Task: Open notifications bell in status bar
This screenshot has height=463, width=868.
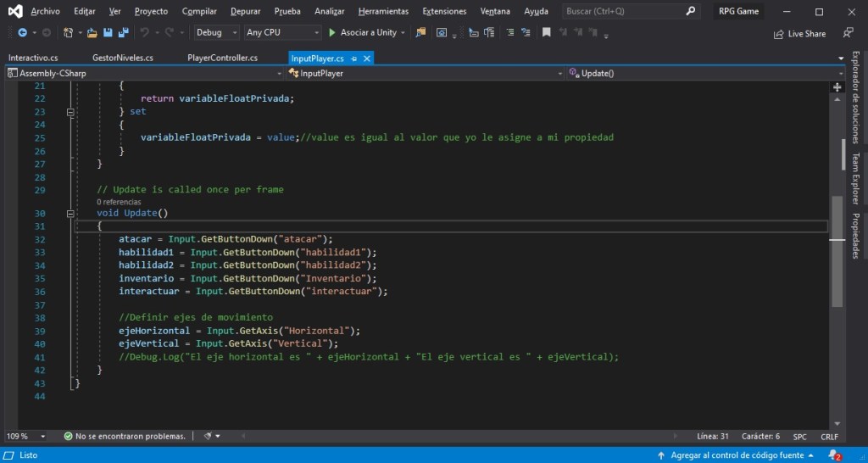Action: click(834, 455)
